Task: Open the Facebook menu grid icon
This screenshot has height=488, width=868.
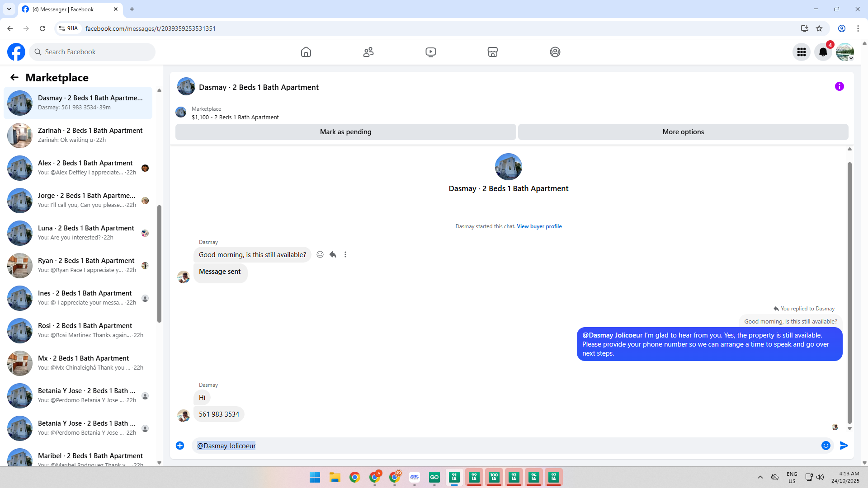Action: [802, 52]
